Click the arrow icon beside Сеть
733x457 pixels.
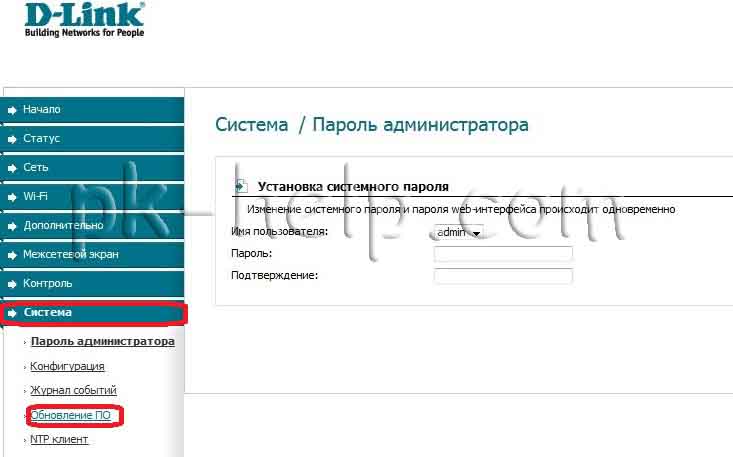[x=12, y=168]
